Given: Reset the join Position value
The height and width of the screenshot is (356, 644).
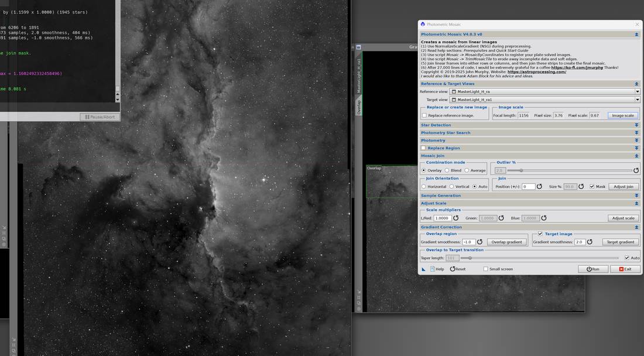Looking at the screenshot, I should pos(539,186).
